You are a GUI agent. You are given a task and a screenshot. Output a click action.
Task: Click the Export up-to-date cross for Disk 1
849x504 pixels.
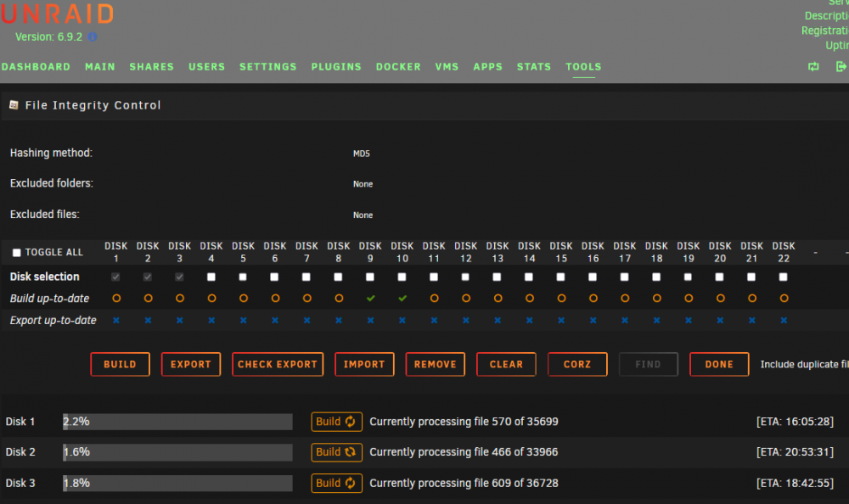[x=115, y=321]
